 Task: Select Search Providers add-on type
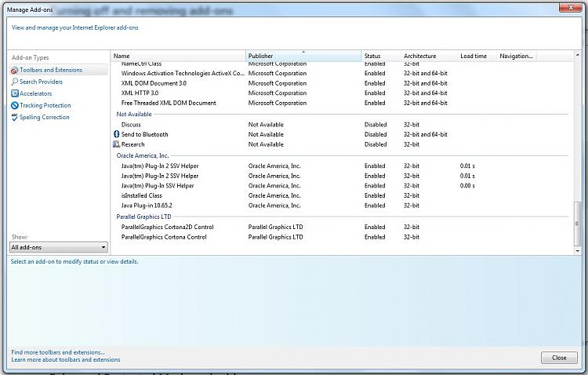[42, 82]
